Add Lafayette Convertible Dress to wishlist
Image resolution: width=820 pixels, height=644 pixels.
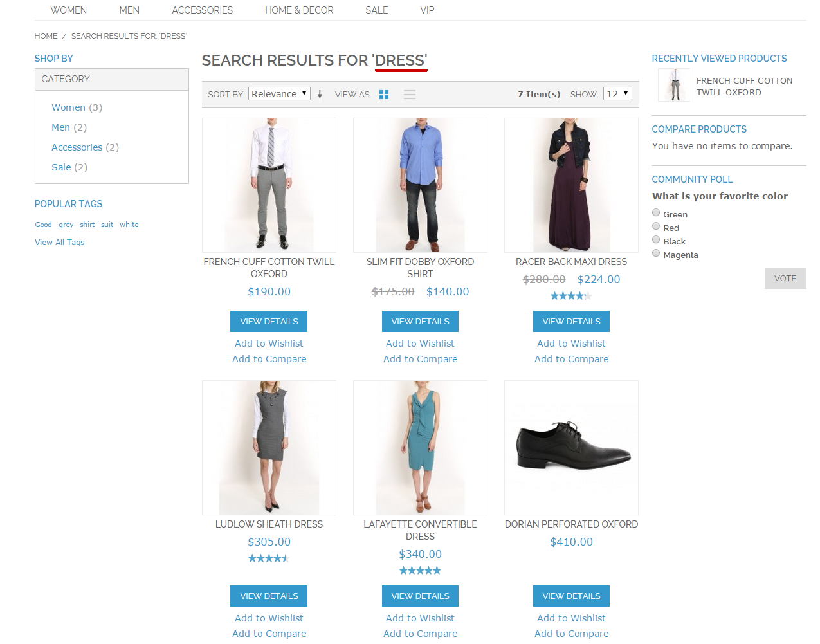[420, 618]
